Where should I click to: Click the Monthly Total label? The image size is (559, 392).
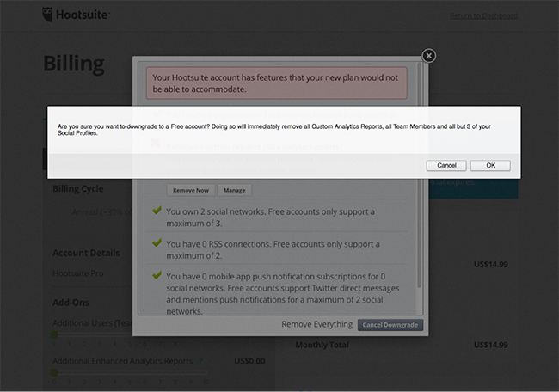(x=322, y=345)
